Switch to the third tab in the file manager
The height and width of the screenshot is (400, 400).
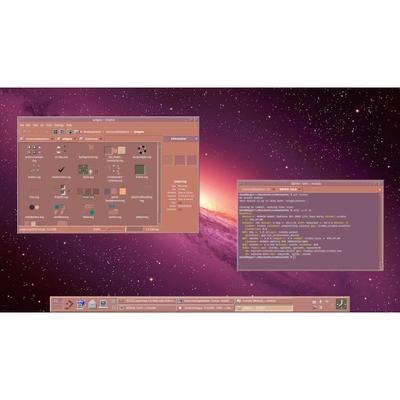[x=91, y=139]
